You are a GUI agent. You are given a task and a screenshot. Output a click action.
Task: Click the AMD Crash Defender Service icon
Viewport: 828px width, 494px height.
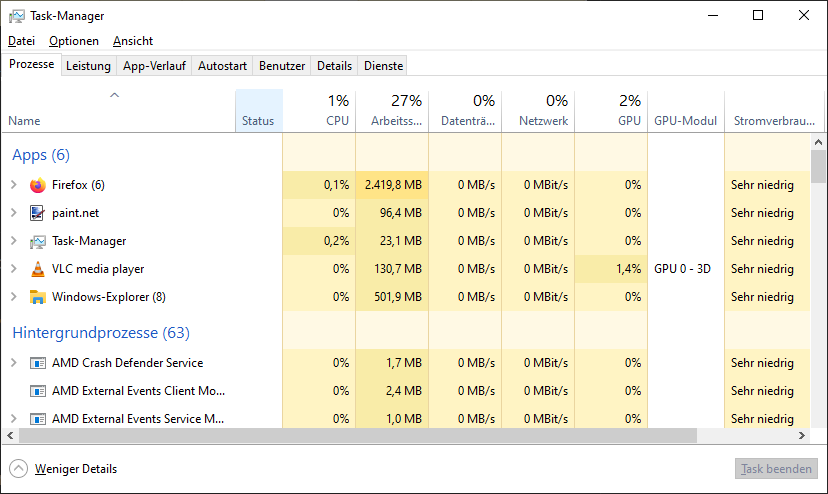pyautogui.click(x=37, y=363)
